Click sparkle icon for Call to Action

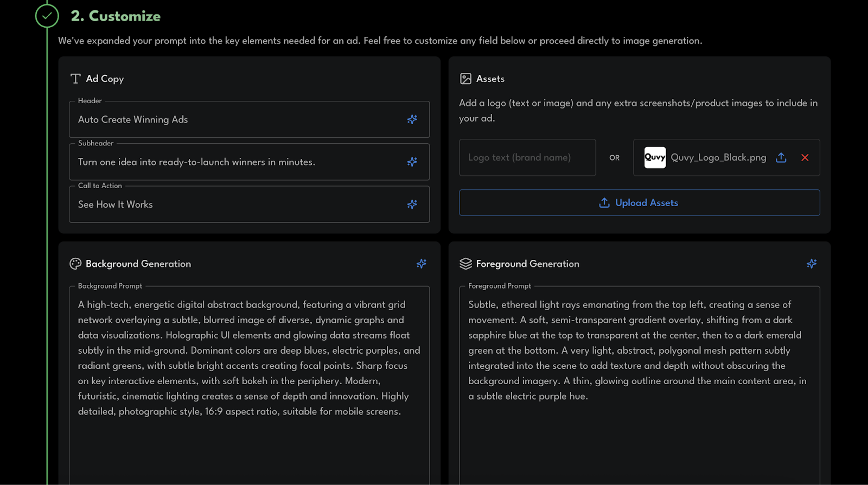(412, 204)
